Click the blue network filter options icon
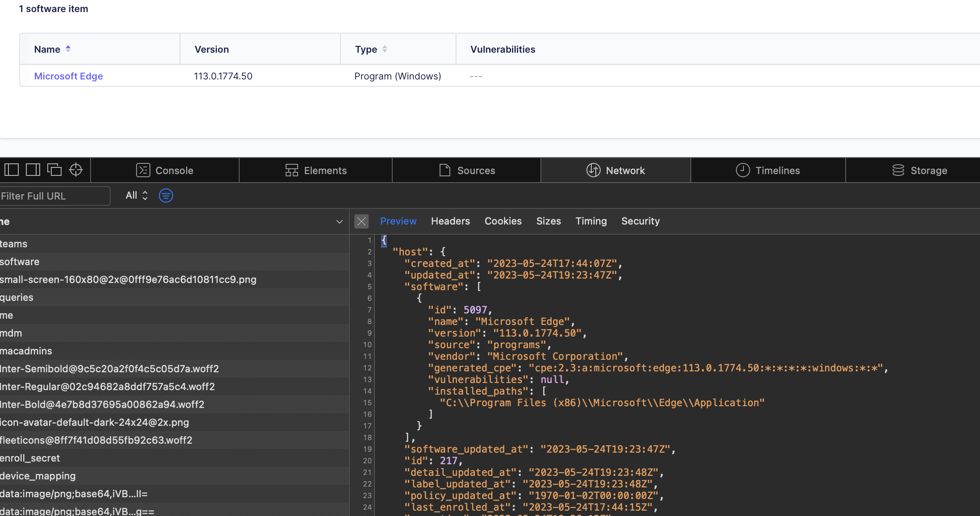 coord(166,196)
